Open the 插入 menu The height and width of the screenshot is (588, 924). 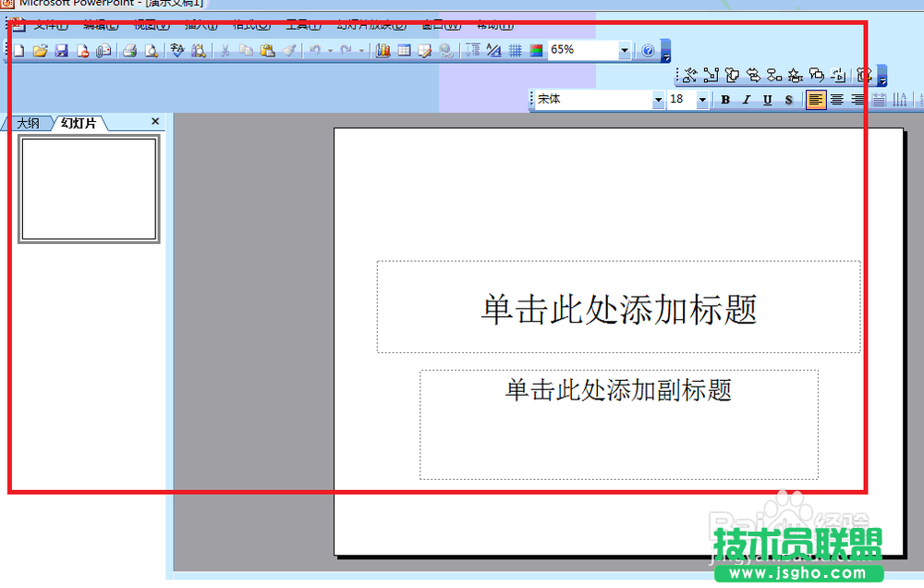point(200,25)
